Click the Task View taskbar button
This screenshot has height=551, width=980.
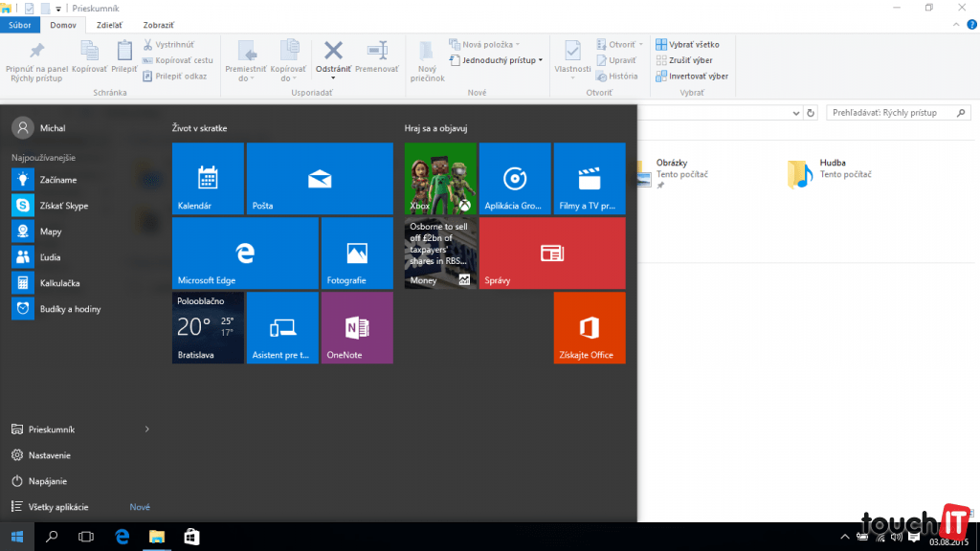(86, 537)
